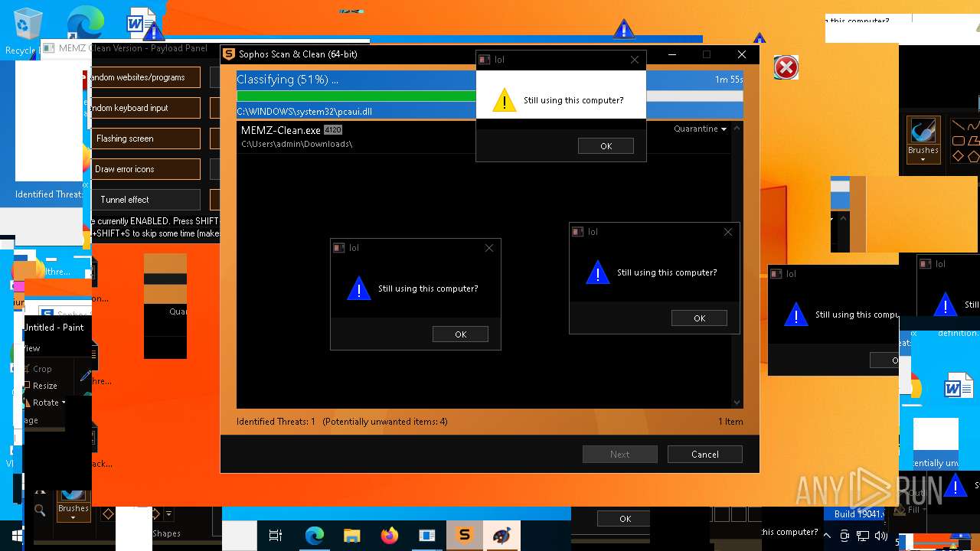Click the 'Identified Threats: 1' status text
Screen dimensions: 980x551
click(276, 422)
